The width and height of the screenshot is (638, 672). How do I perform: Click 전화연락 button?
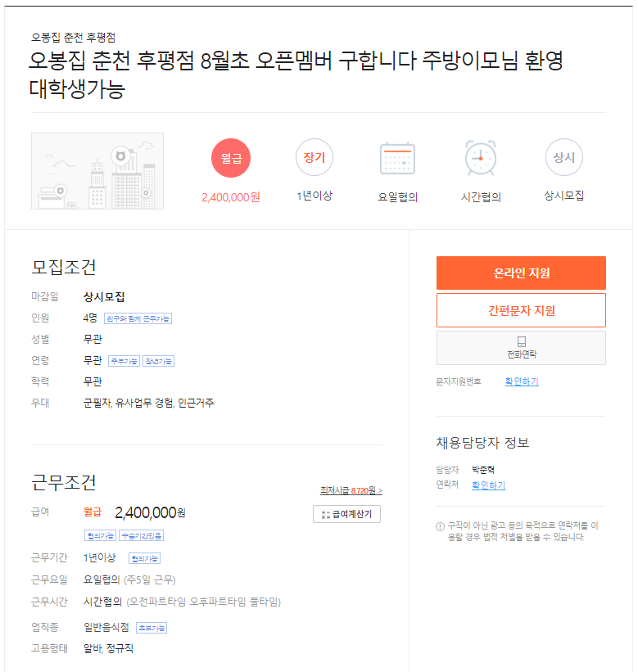521,348
